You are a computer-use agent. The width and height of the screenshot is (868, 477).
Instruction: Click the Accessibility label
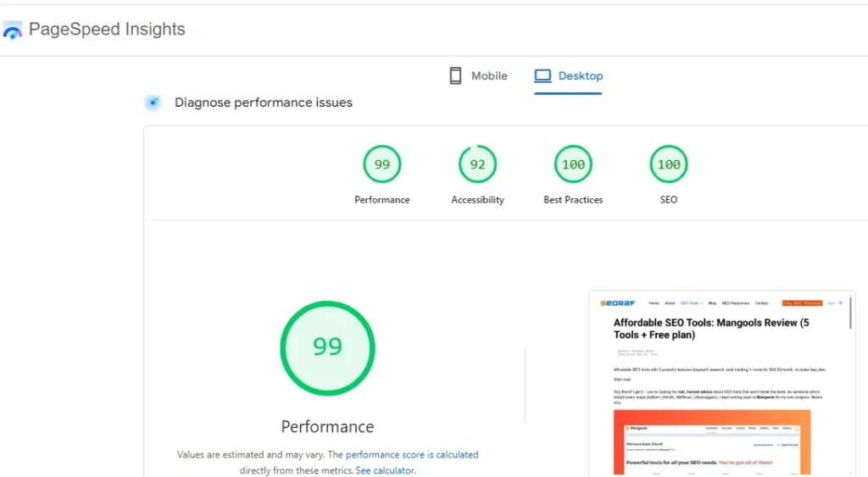[478, 200]
